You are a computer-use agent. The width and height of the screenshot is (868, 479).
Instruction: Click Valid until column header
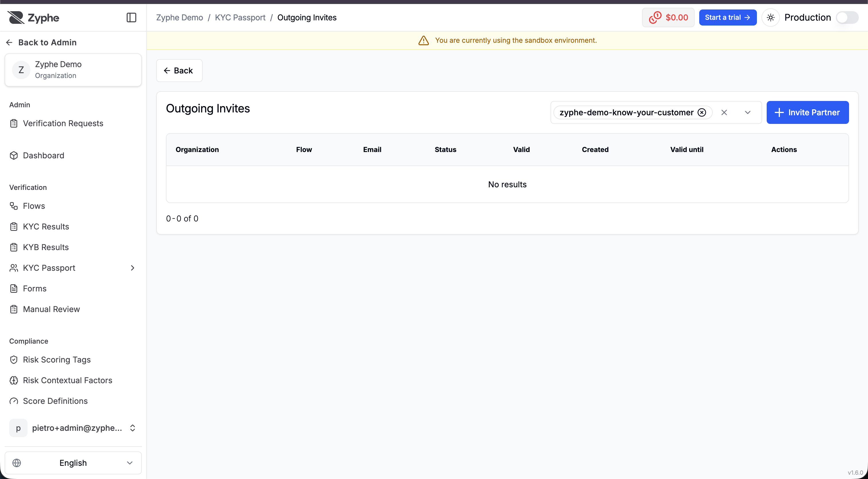687,150
